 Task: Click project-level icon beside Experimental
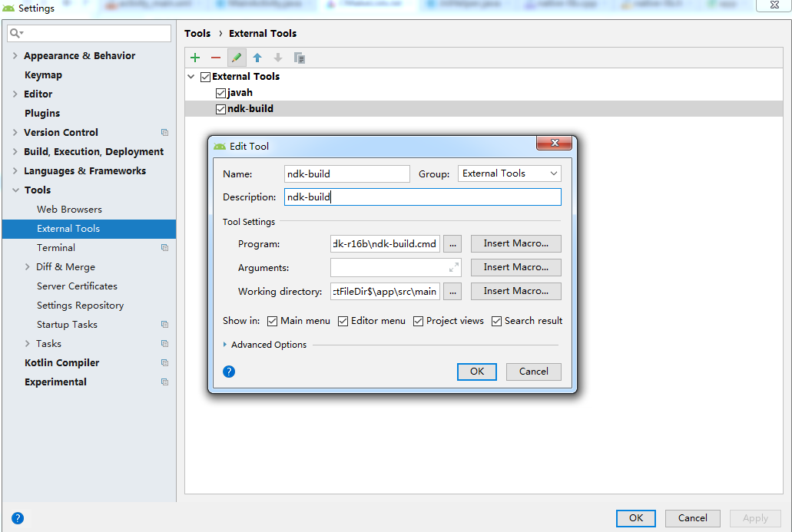(x=164, y=382)
